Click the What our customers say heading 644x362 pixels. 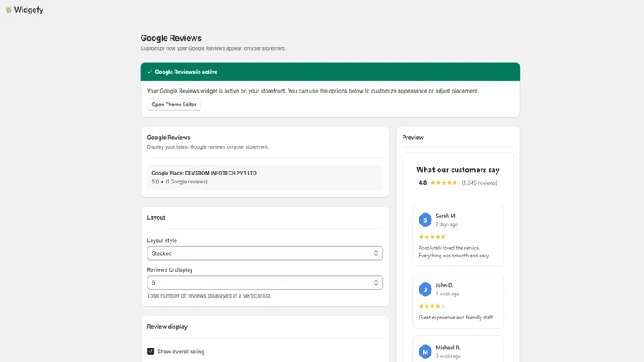point(458,170)
